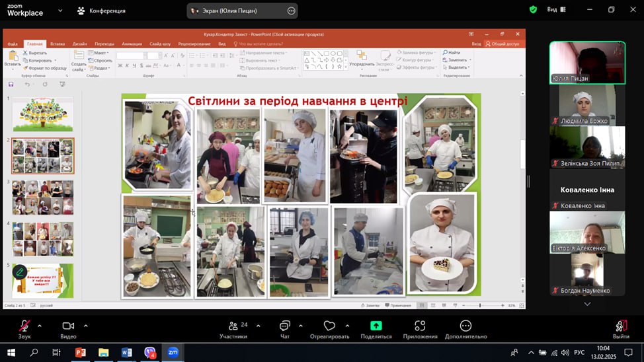
Task: Switch to the Дизайн ribbon tab
Action: [80, 44]
